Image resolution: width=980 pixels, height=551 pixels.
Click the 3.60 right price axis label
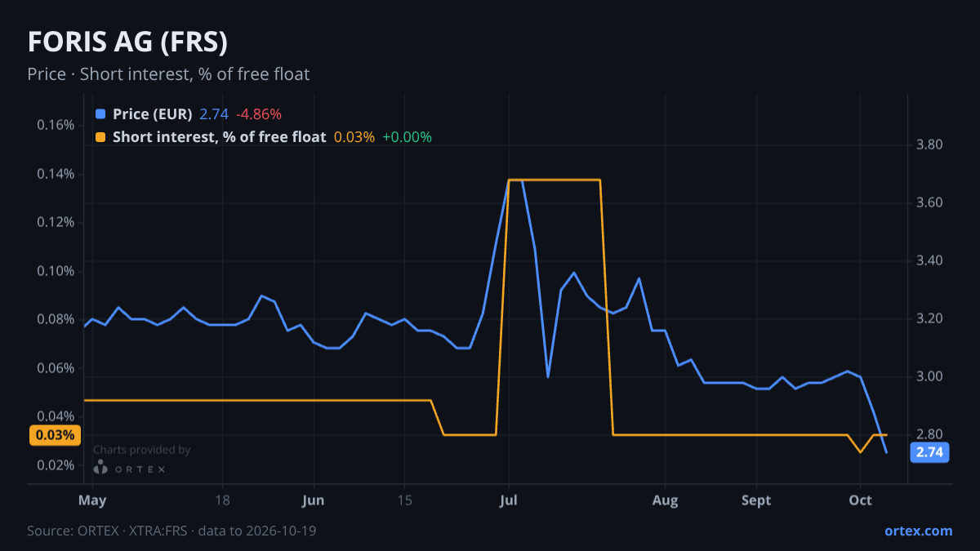(930, 202)
